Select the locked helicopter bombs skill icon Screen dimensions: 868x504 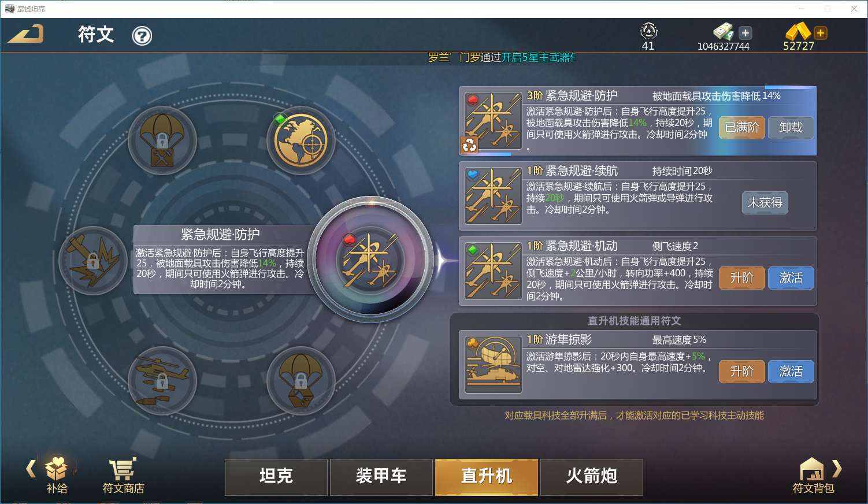[x=162, y=380]
